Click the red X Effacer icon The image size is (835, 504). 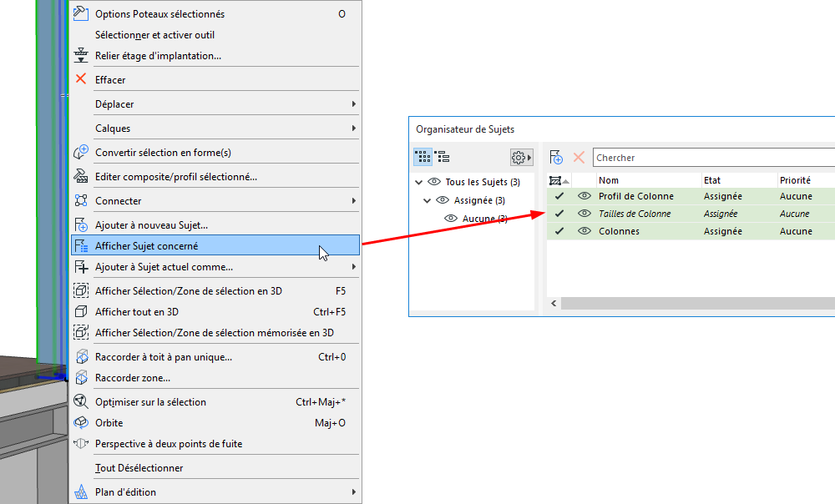tap(81, 79)
